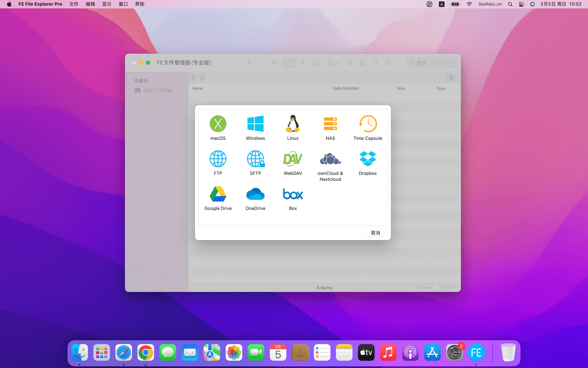588x368 pixels.
Task: Select the NAS server icon
Action: pyautogui.click(x=330, y=124)
